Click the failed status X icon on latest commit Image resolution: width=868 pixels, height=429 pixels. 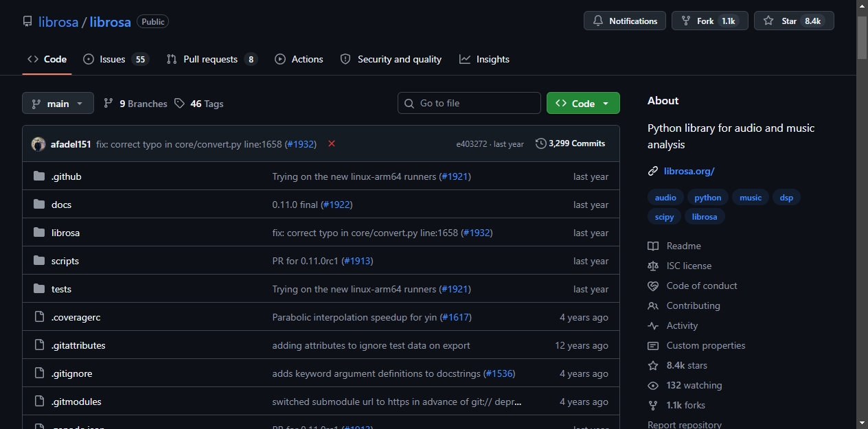332,143
